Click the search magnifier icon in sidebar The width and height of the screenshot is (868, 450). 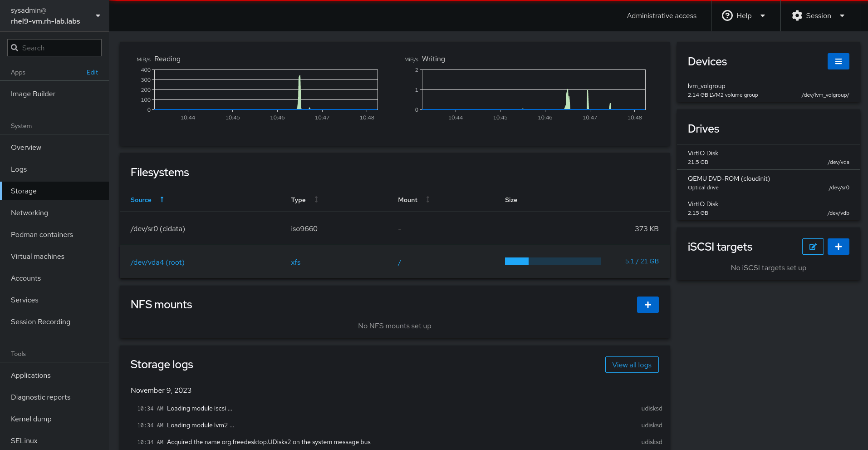15,48
